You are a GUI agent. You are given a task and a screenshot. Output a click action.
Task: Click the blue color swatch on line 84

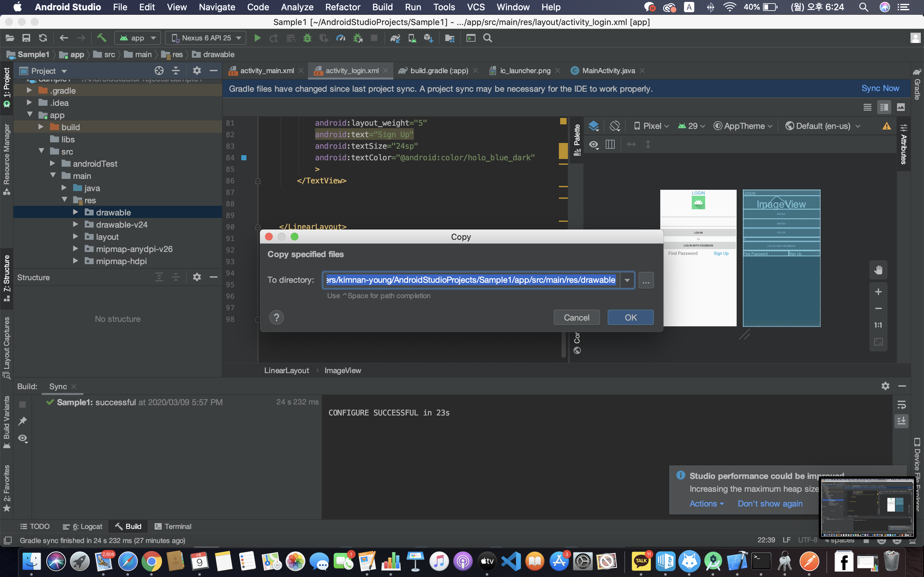[x=244, y=158]
